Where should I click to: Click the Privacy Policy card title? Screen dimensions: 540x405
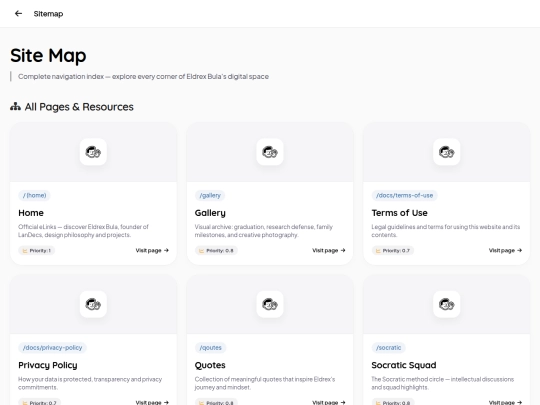[x=48, y=365]
